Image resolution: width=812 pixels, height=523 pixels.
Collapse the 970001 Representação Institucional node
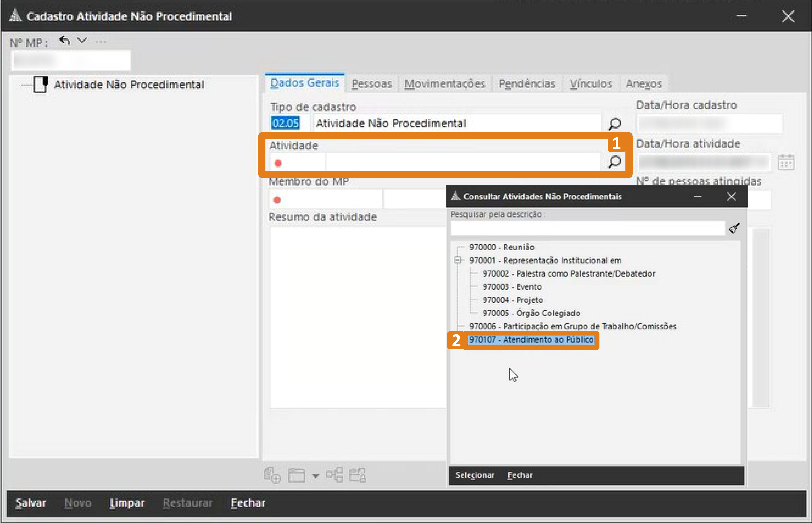[x=457, y=260]
